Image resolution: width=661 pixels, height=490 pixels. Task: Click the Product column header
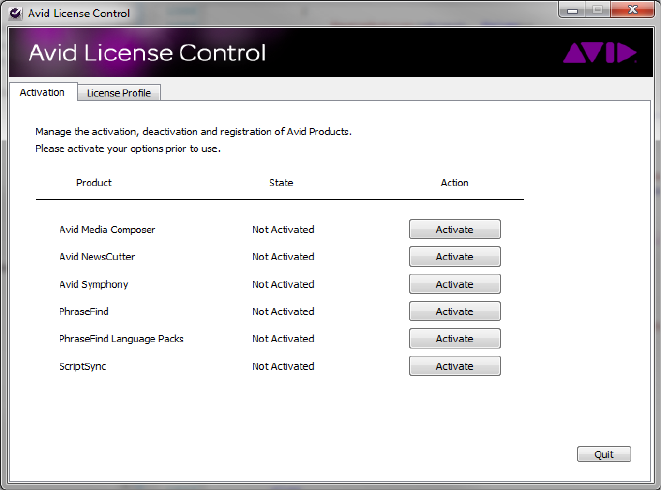pos(94,183)
